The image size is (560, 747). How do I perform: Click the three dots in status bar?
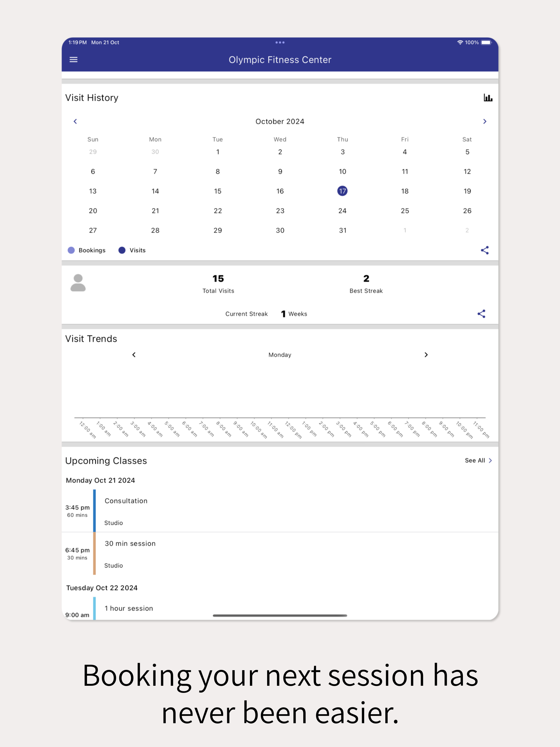[280, 43]
